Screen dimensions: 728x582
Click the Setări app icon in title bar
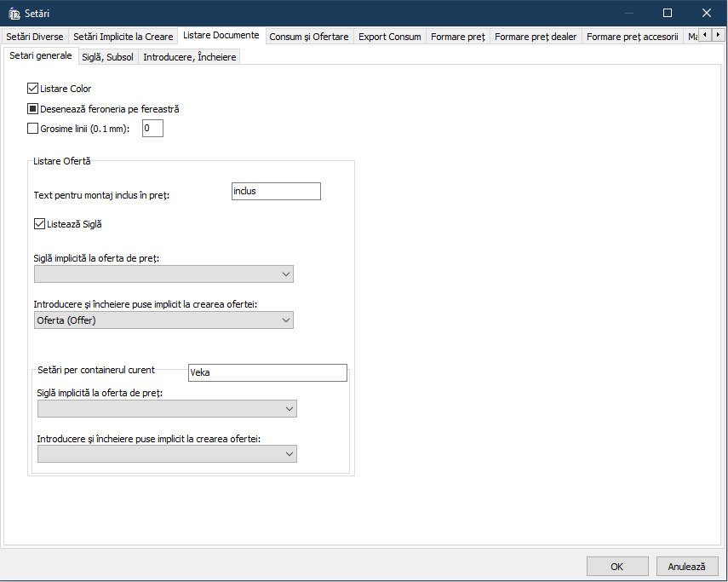pyautogui.click(x=14, y=13)
